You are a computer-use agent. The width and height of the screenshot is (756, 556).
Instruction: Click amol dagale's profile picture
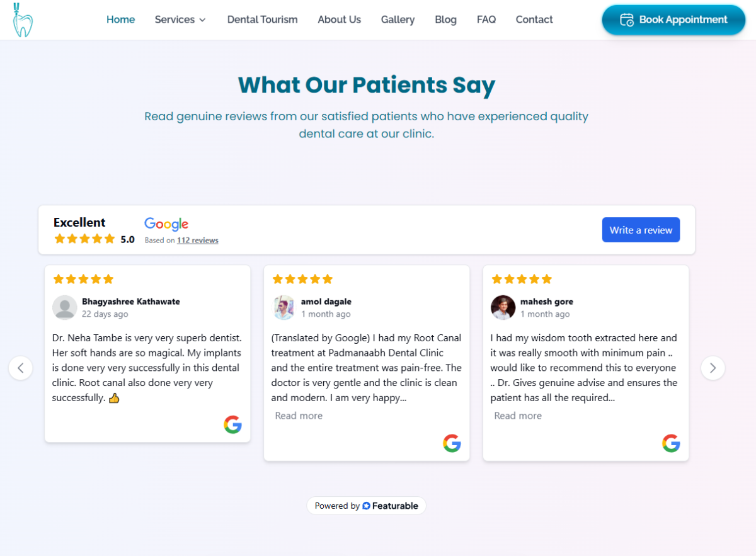(283, 307)
